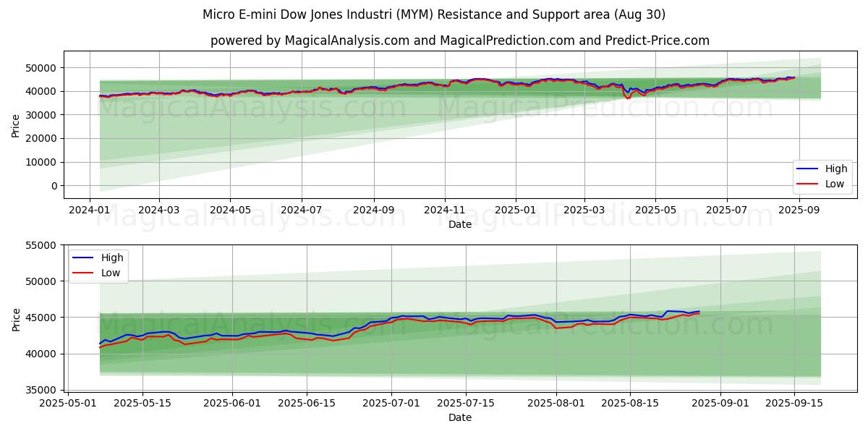
Task: Click the '20000' price tick label
Action: [43, 139]
